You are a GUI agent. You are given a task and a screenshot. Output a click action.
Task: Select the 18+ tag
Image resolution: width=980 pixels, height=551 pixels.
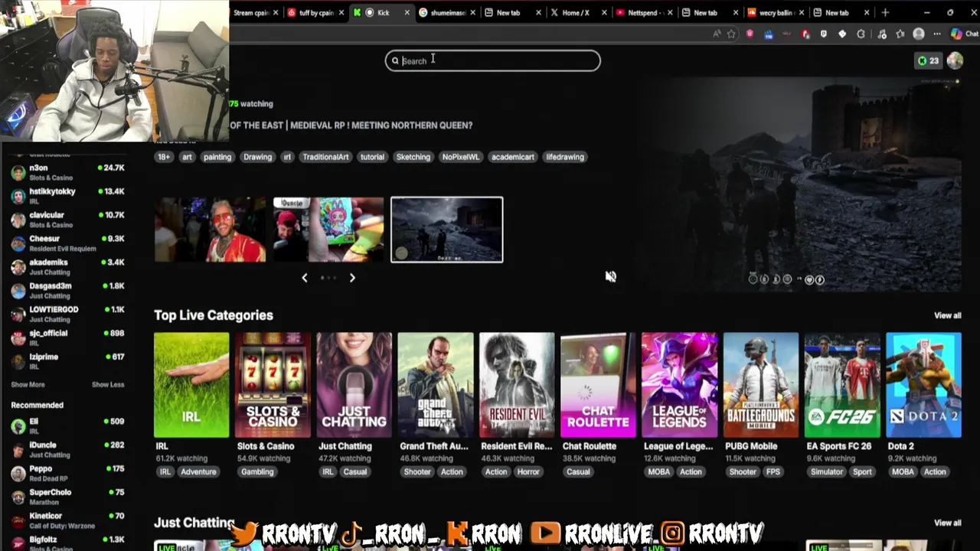[164, 157]
